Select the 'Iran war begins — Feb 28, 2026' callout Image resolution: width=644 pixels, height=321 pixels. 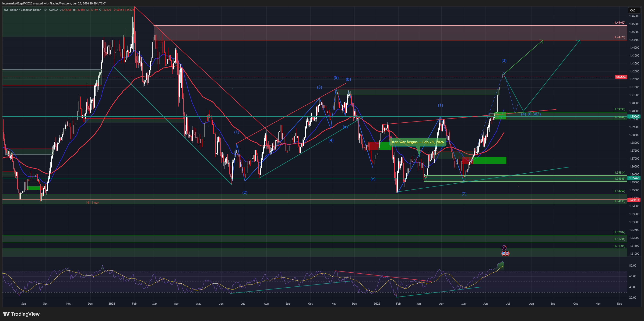point(418,142)
